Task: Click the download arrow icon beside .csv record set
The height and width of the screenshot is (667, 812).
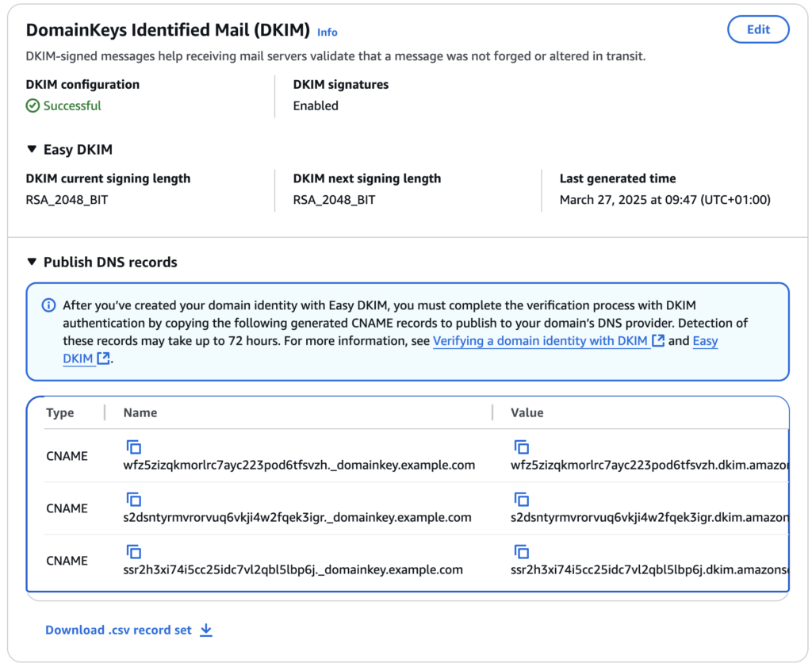Action: coord(206,630)
